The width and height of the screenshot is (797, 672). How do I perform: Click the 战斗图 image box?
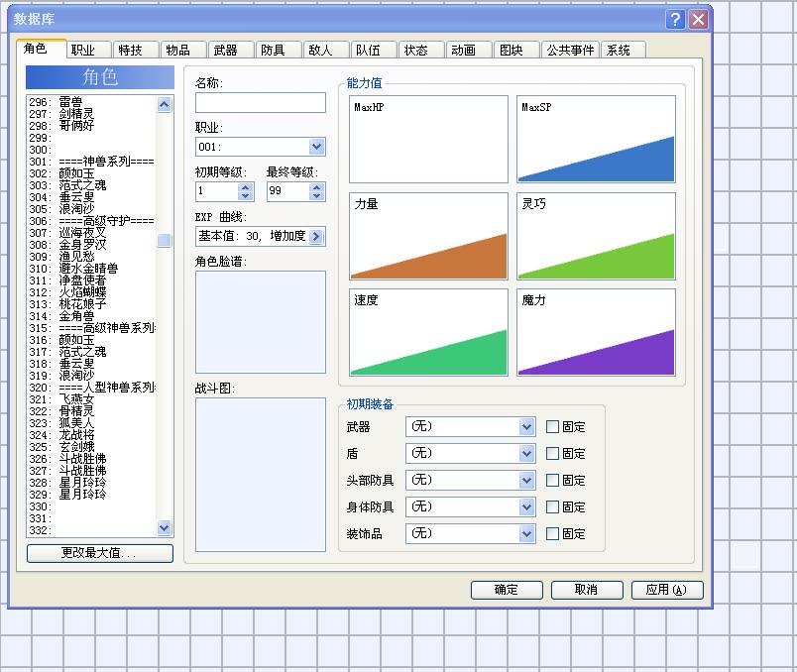[261, 475]
